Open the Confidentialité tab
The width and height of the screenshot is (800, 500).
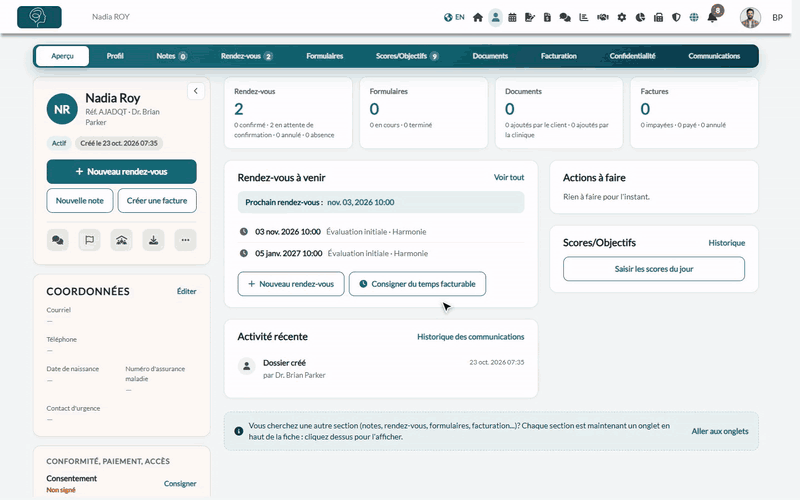coord(632,56)
